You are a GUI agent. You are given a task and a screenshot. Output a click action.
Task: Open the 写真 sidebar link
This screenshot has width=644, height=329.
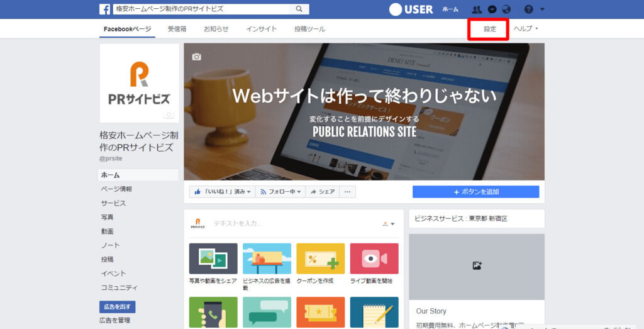(x=108, y=217)
